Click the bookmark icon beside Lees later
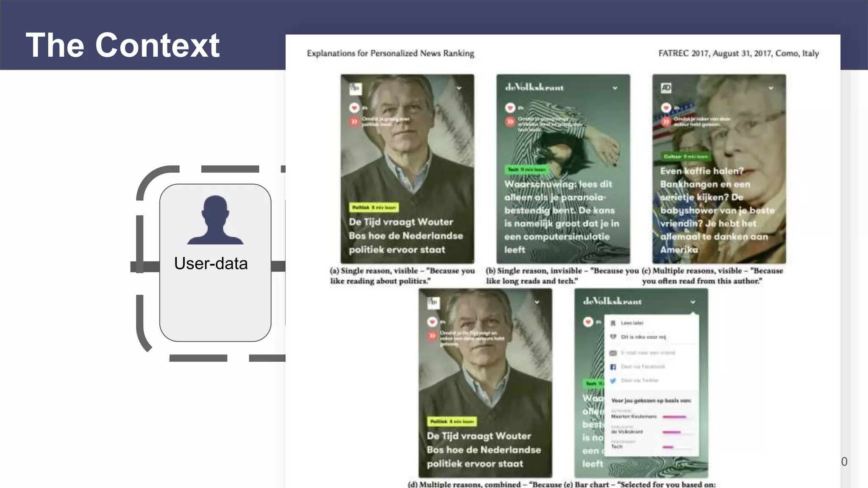This screenshot has width=868, height=488. 613,323
